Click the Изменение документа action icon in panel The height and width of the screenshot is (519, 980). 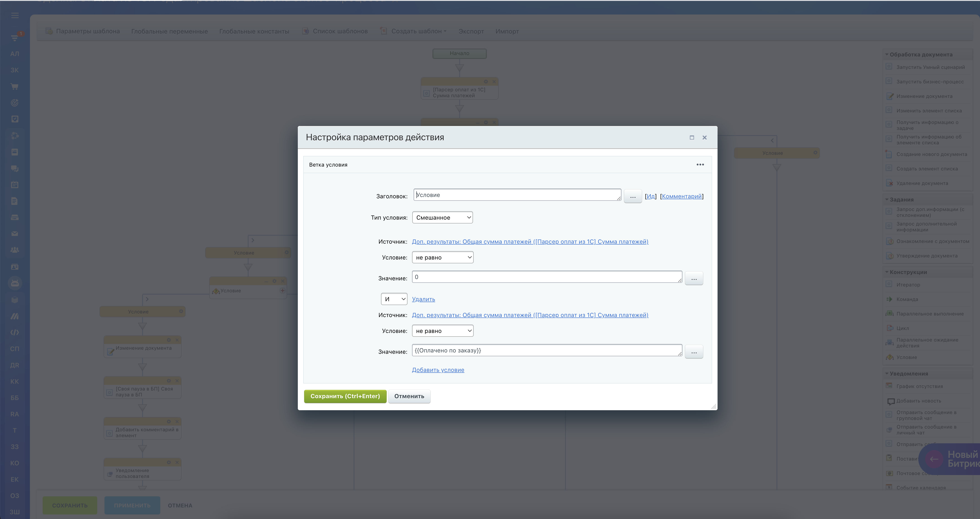click(889, 96)
